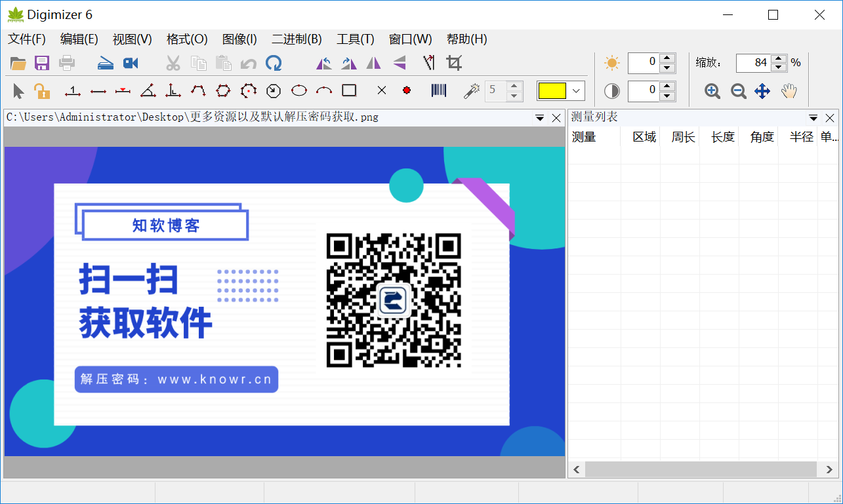Viewport: 843px width, 504px height.
Task: Decrease the brightness value
Action: (x=667, y=68)
